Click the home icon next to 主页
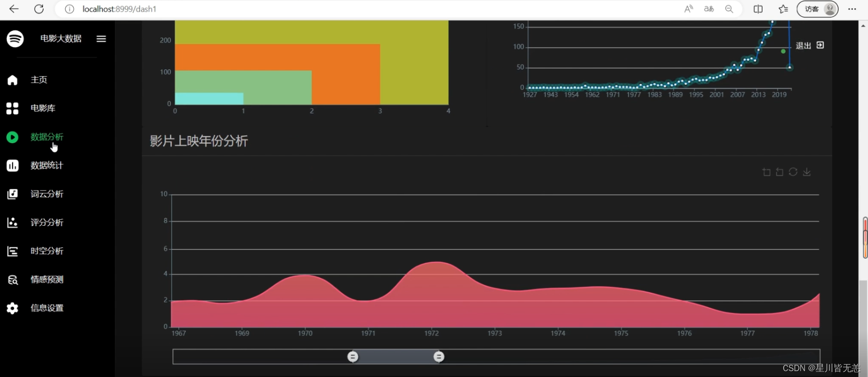This screenshot has width=868, height=377. pyautogui.click(x=12, y=80)
